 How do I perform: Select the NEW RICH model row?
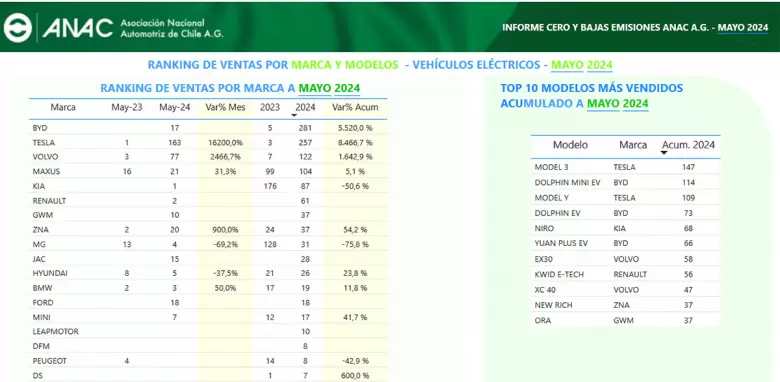[x=625, y=305]
